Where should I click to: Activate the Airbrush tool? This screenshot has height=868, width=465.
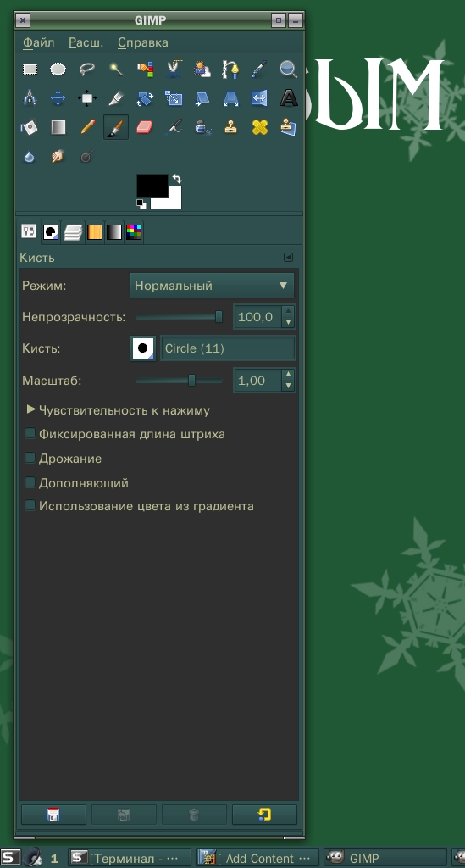tap(174, 127)
